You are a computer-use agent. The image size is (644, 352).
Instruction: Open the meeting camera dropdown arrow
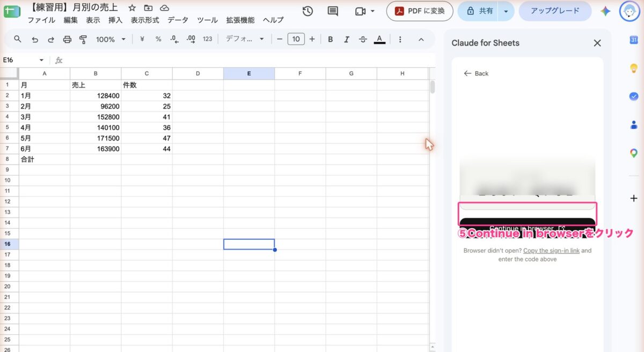[x=372, y=11]
